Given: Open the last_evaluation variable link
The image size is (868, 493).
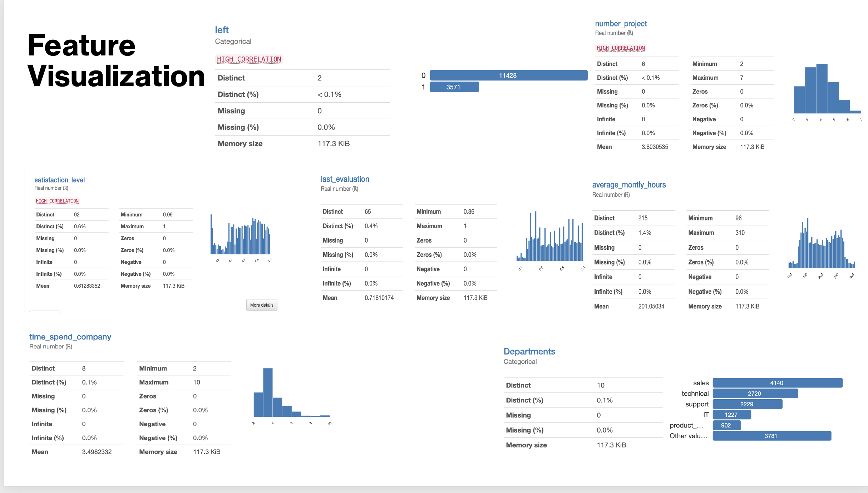Looking at the screenshot, I should tap(345, 179).
